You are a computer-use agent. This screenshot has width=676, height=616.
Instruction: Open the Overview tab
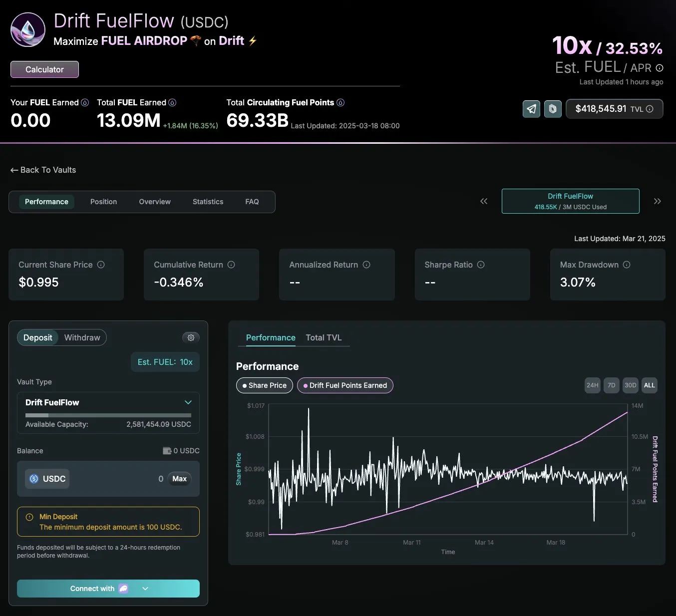point(155,202)
